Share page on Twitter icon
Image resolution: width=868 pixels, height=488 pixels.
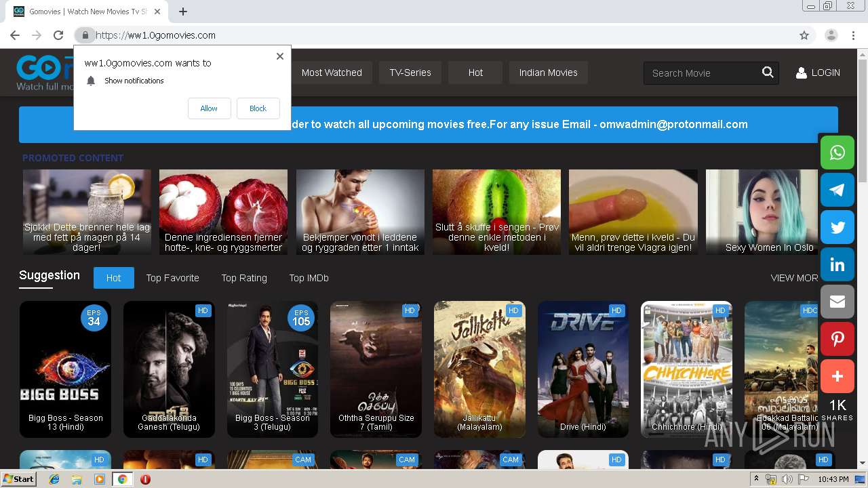tap(837, 227)
